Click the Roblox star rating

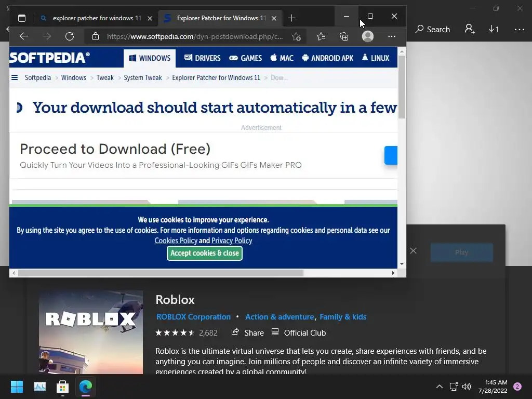pos(175,333)
